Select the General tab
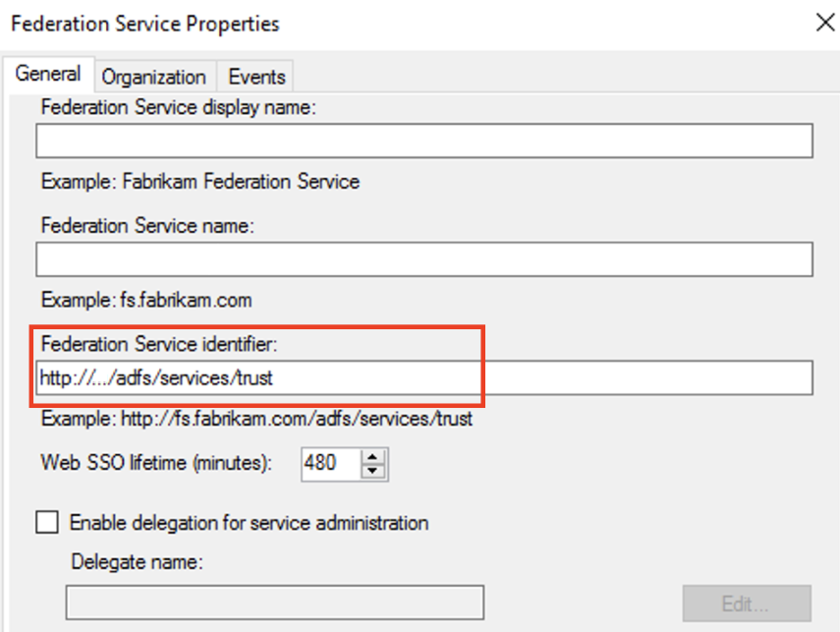The width and height of the screenshot is (840, 632). 48,75
